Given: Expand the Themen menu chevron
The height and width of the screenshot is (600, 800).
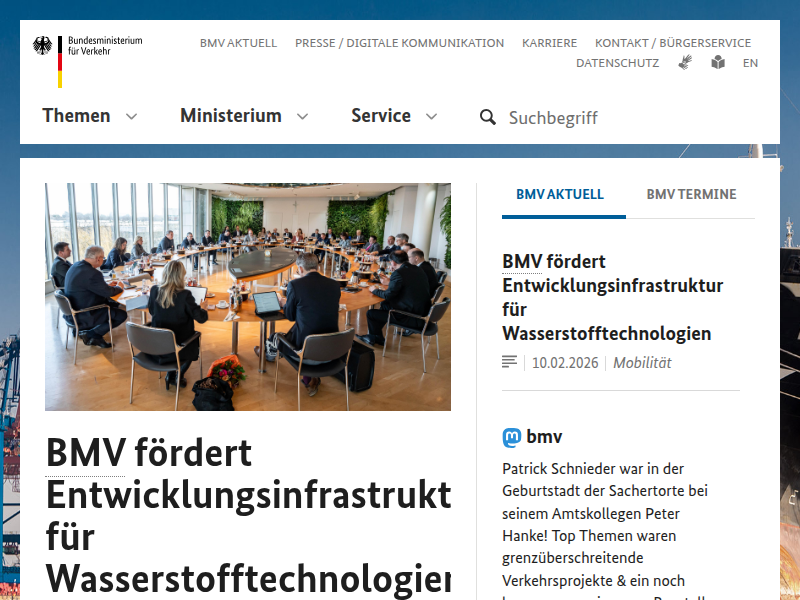Looking at the screenshot, I should coord(131,117).
